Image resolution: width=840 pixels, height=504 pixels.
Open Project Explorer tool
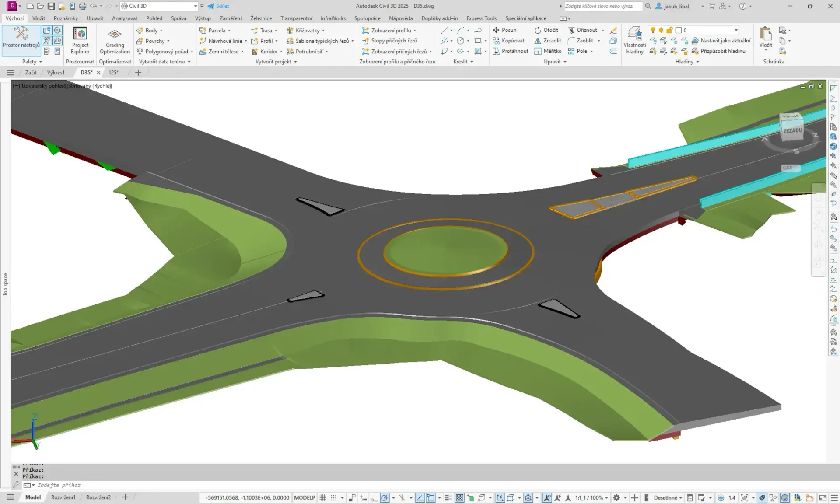[80, 40]
